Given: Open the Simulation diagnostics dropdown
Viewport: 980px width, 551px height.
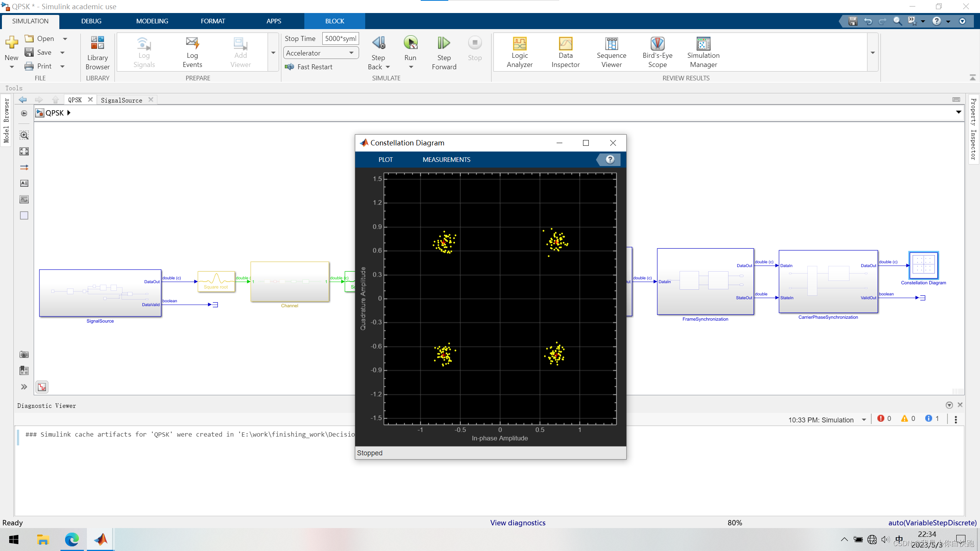Looking at the screenshot, I should [x=864, y=420].
